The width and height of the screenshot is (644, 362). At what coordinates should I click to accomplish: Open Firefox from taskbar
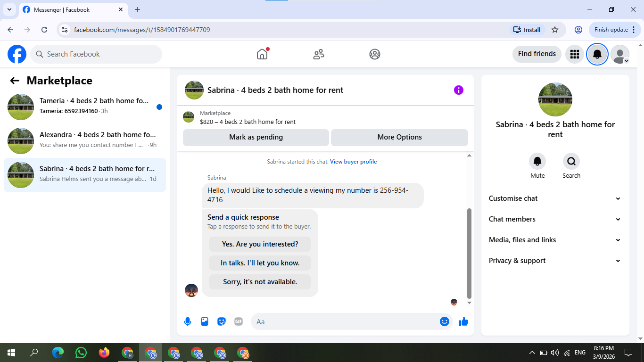pyautogui.click(x=104, y=353)
